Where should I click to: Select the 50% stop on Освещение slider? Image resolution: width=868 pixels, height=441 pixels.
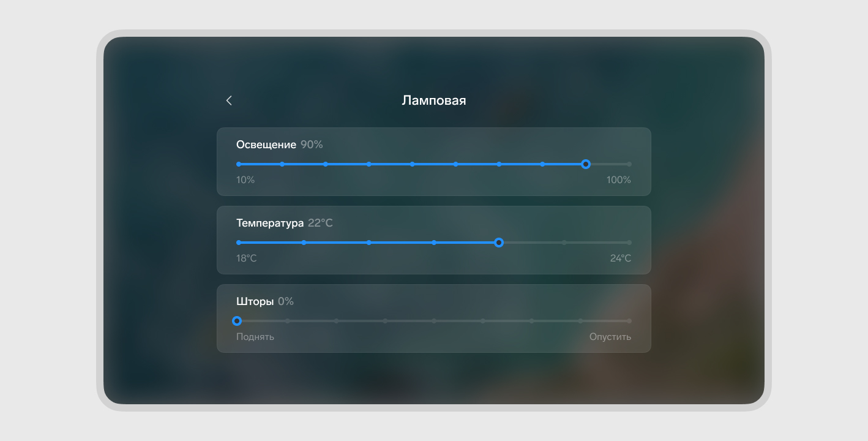413,164
